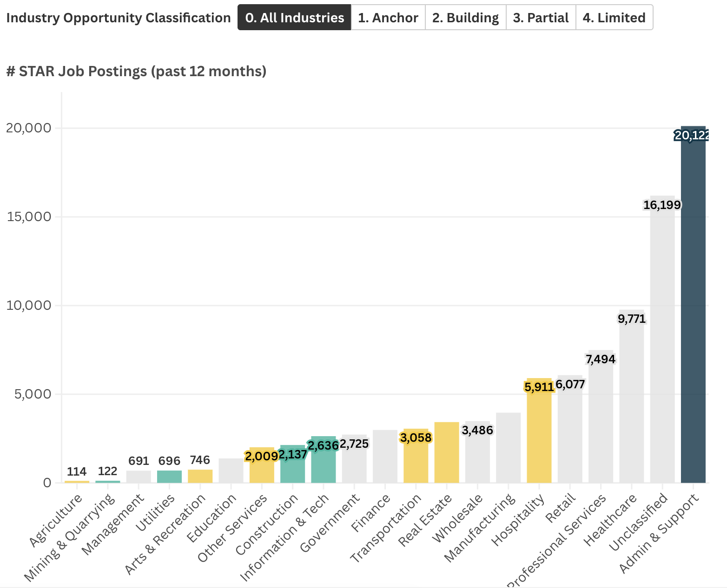Click the 696 value label
This screenshot has width=727, height=588.
(x=169, y=461)
